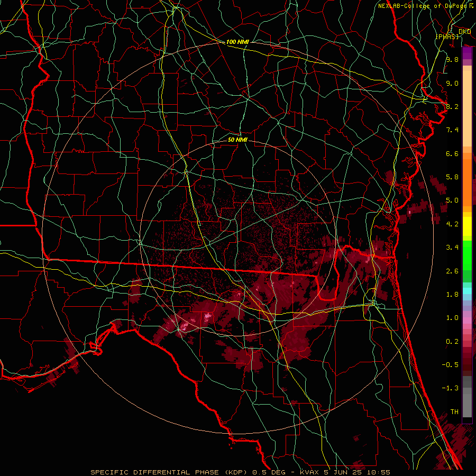Select the 6.6 legend value
The height and width of the screenshot is (476, 476).
(452, 153)
